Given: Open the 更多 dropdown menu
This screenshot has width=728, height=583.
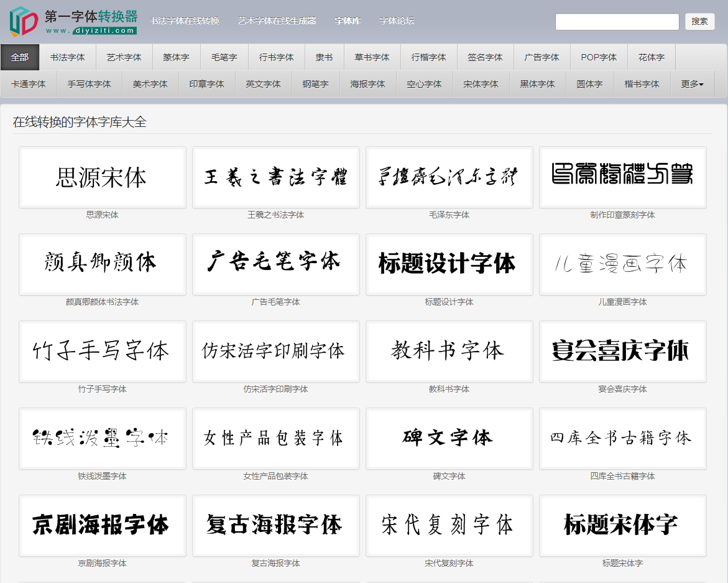Looking at the screenshot, I should [691, 83].
